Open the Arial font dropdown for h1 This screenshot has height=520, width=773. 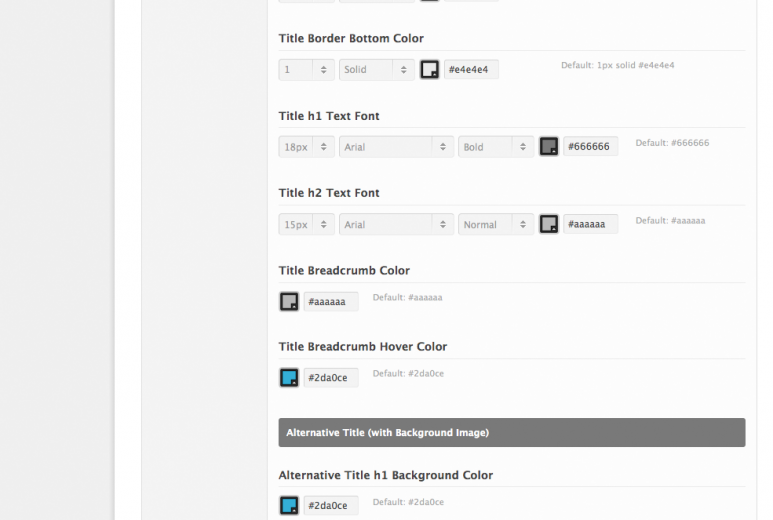(396, 147)
